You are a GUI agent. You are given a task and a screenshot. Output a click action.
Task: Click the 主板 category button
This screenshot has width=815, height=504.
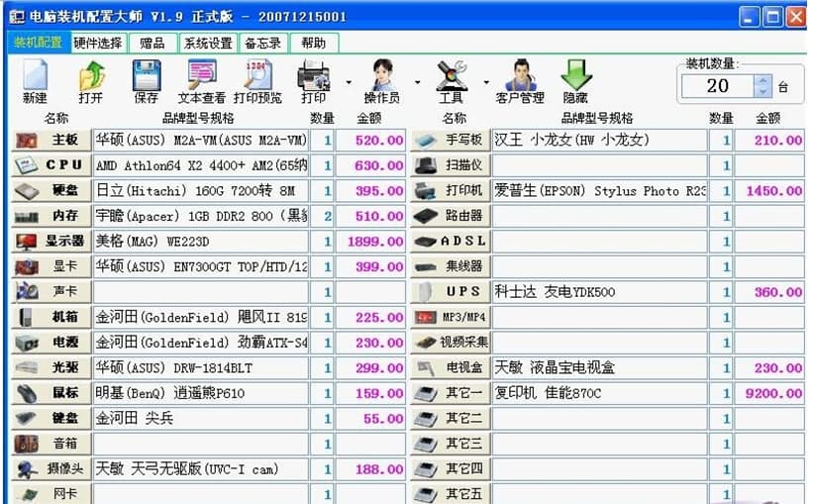pos(51,141)
